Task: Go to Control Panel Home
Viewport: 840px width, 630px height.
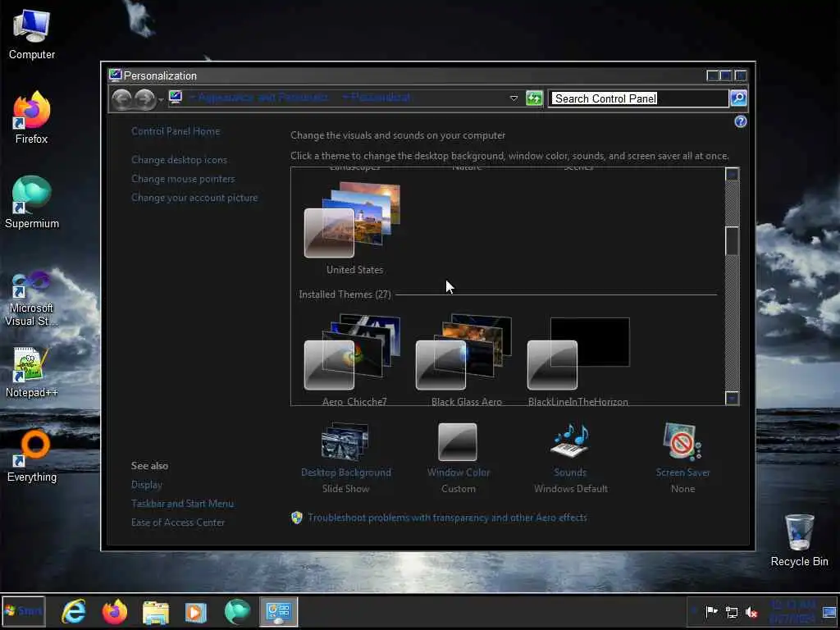Action: tap(176, 131)
